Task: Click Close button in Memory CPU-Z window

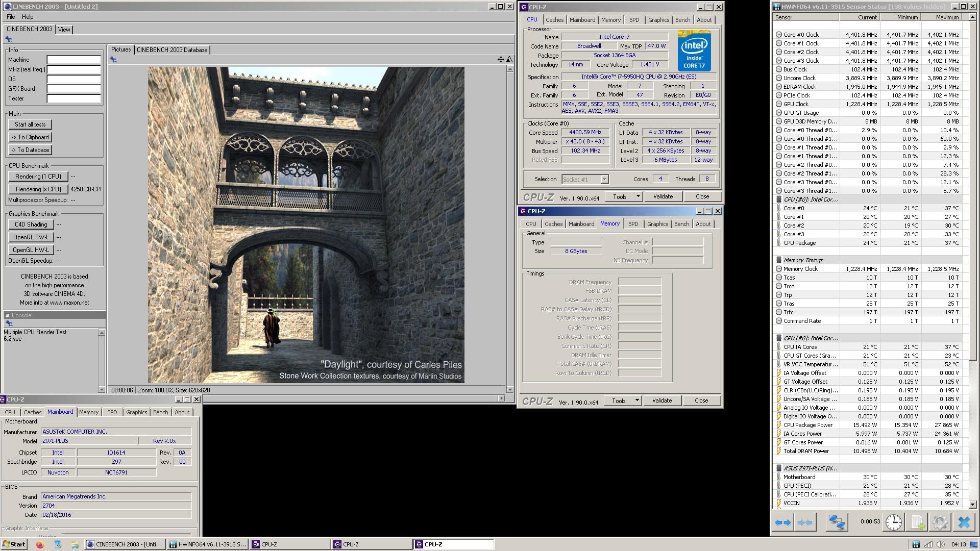Action: point(701,400)
